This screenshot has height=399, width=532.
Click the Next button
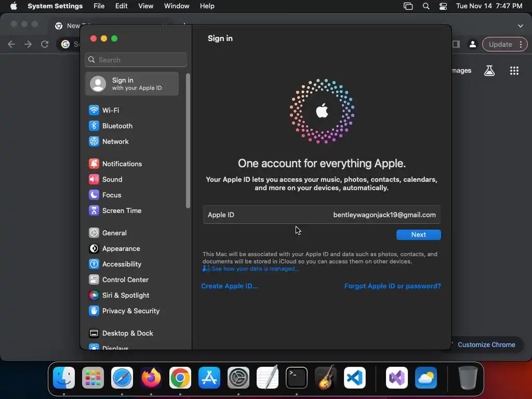point(418,235)
